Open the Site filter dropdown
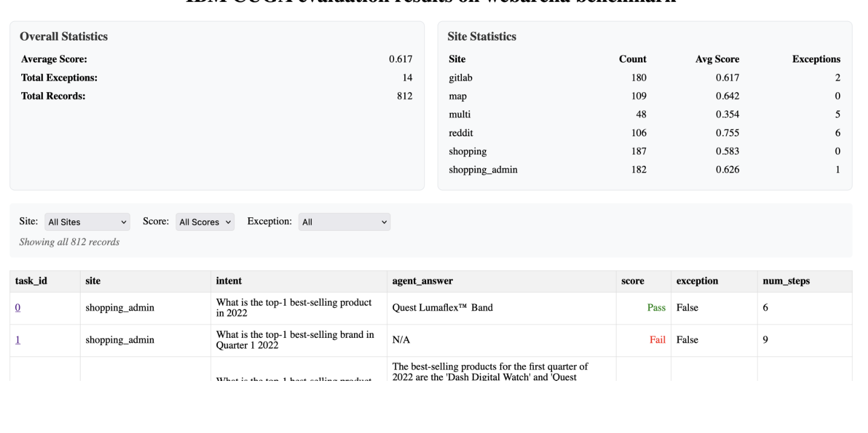 87,222
